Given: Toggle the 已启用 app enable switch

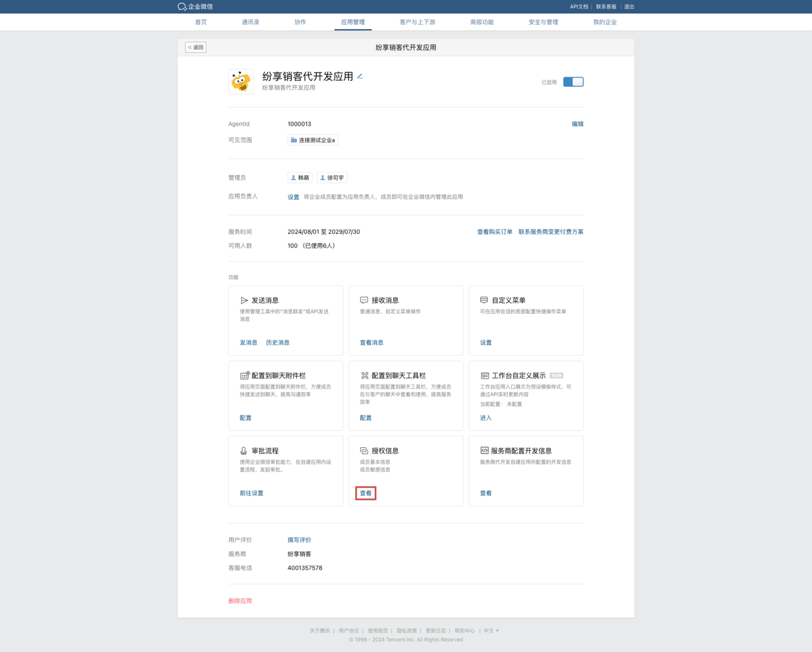Looking at the screenshot, I should coord(573,82).
